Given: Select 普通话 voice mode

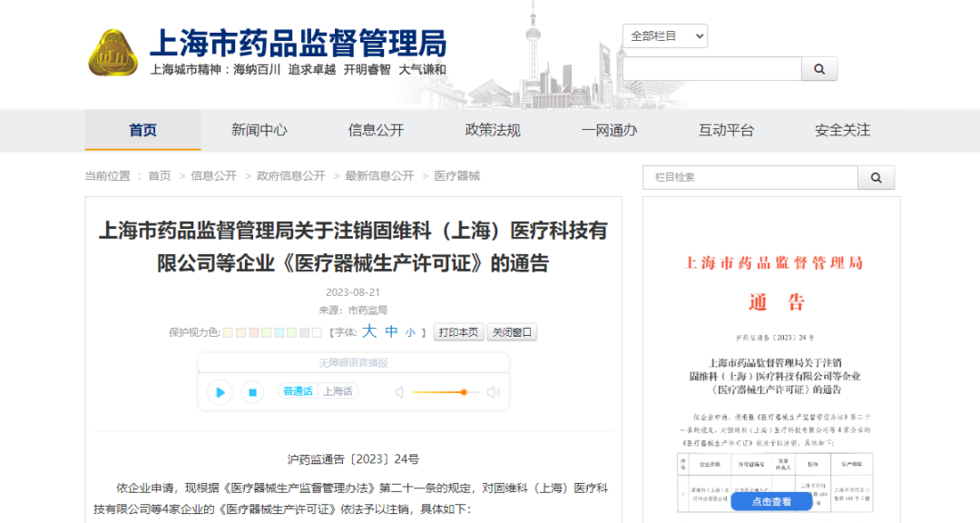Looking at the screenshot, I should coord(297,391).
